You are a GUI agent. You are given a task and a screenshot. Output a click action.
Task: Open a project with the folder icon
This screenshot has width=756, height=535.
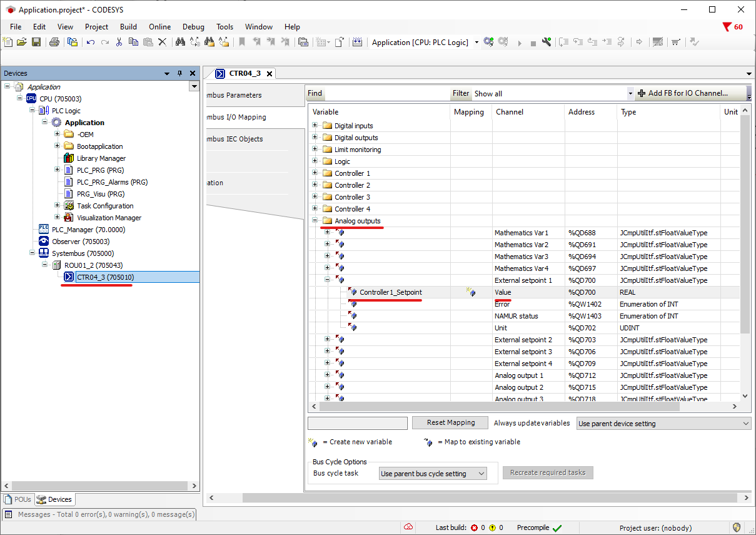tap(22, 42)
